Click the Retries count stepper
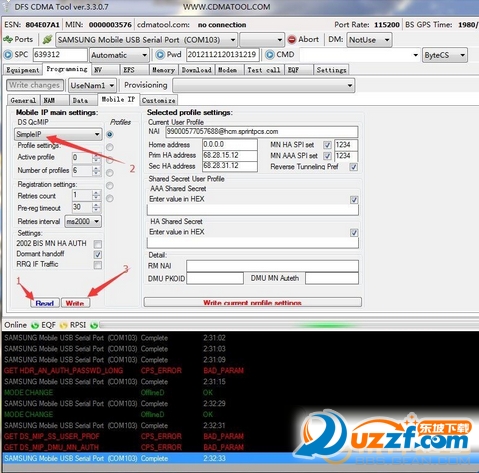The image size is (479, 473). coord(96,195)
